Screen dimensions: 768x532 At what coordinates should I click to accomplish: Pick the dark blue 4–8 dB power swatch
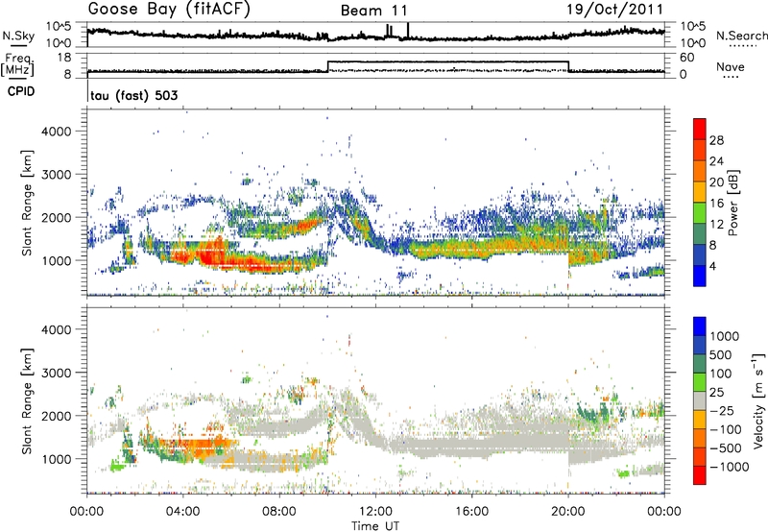click(700, 255)
